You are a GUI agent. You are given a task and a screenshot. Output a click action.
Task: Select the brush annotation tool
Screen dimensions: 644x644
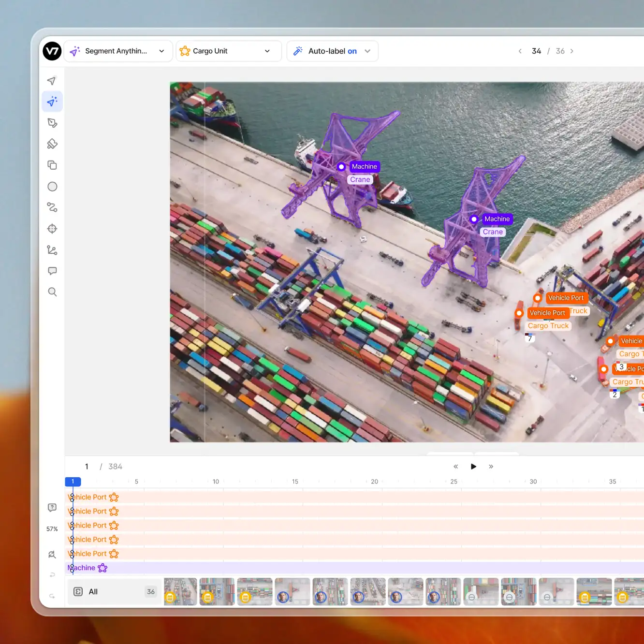(x=52, y=144)
